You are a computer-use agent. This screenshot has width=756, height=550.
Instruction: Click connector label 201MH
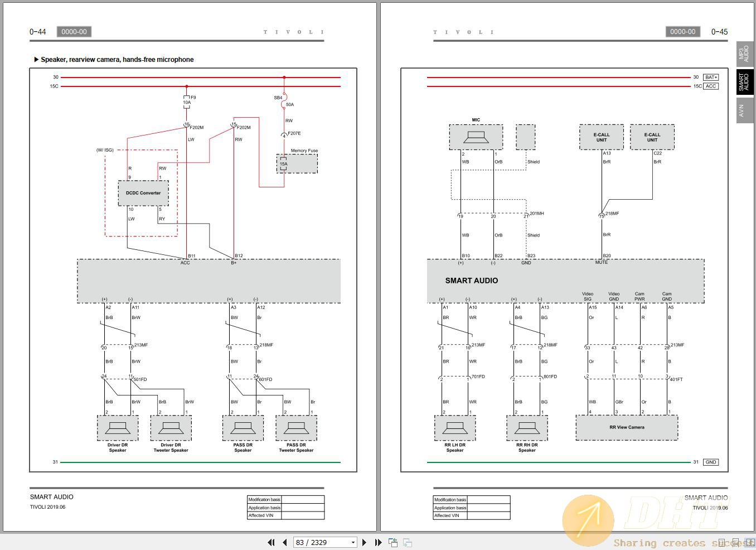click(537, 214)
